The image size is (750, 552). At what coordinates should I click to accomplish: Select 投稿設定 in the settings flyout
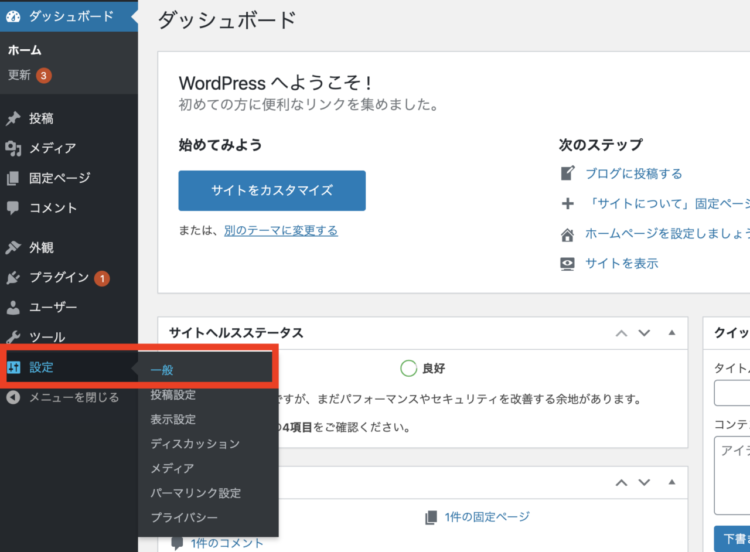[173, 395]
